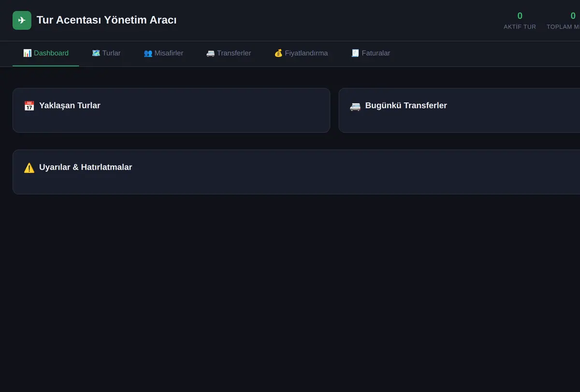Select the Transferler tab
Screen dimensions: 580x392
point(229,53)
